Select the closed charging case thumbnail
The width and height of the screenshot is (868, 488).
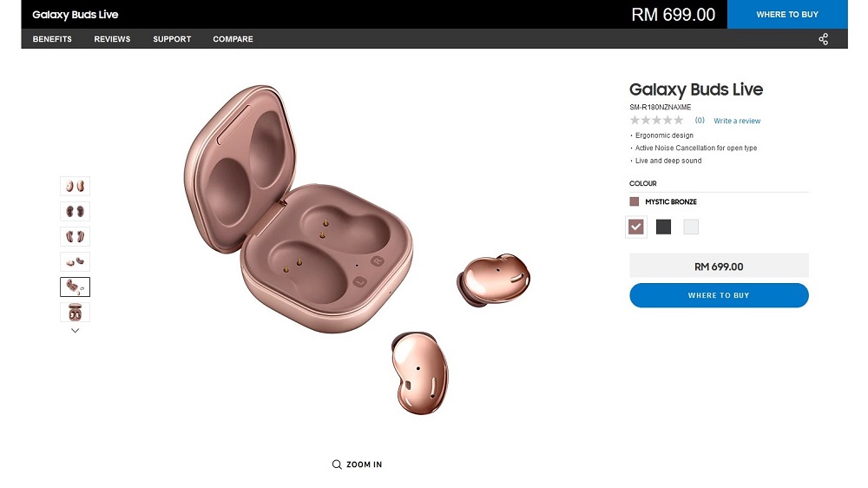(x=75, y=312)
